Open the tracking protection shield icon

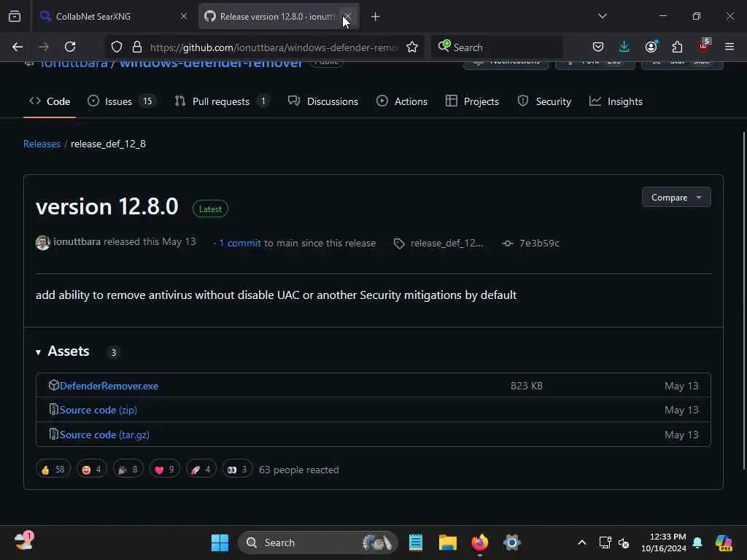click(x=117, y=47)
